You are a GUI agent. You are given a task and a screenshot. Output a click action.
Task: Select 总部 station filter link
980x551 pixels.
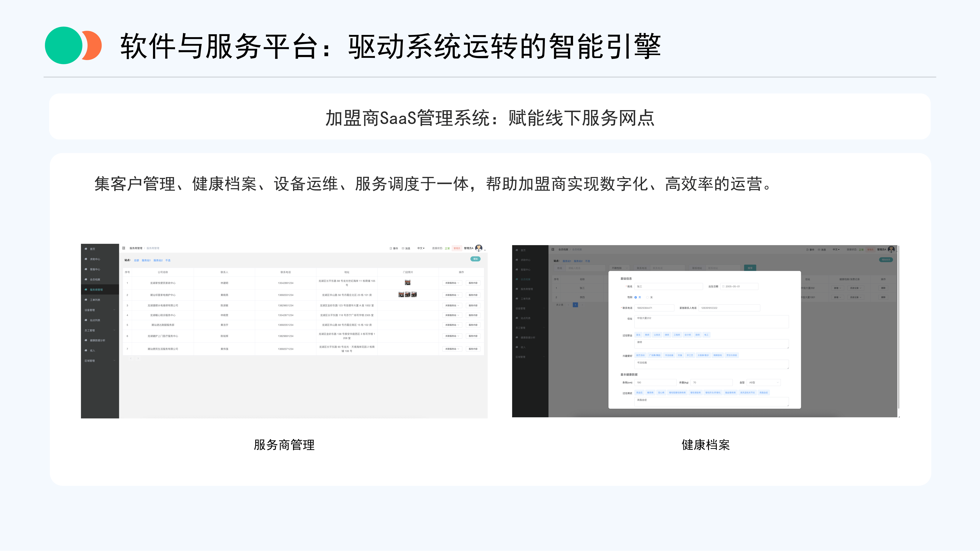[136, 261]
